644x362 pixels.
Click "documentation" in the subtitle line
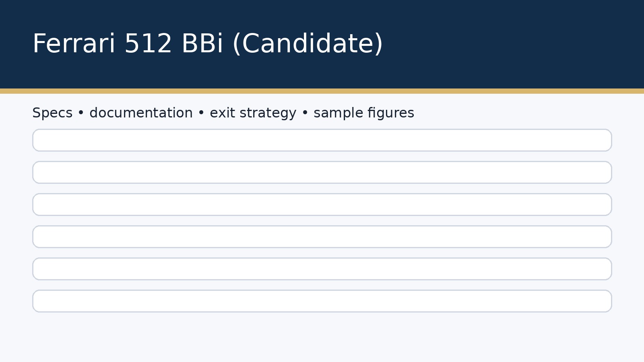(141, 113)
